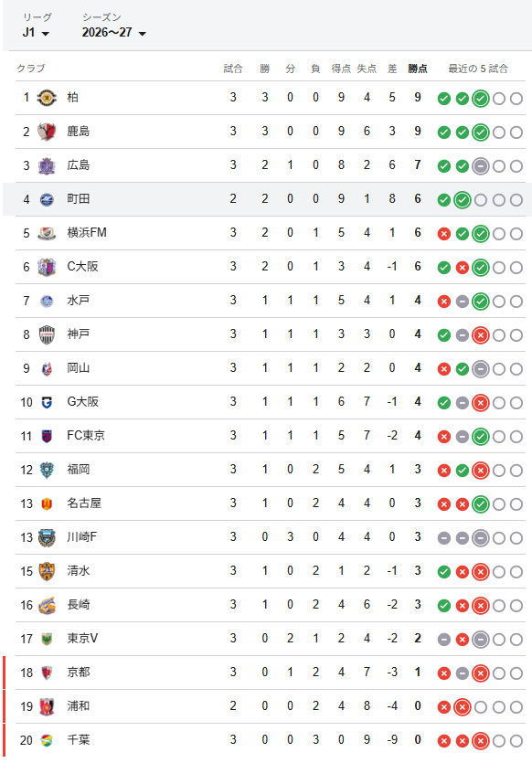Open the 町田 club row
The height and width of the screenshot is (763, 532).
(x=267, y=199)
